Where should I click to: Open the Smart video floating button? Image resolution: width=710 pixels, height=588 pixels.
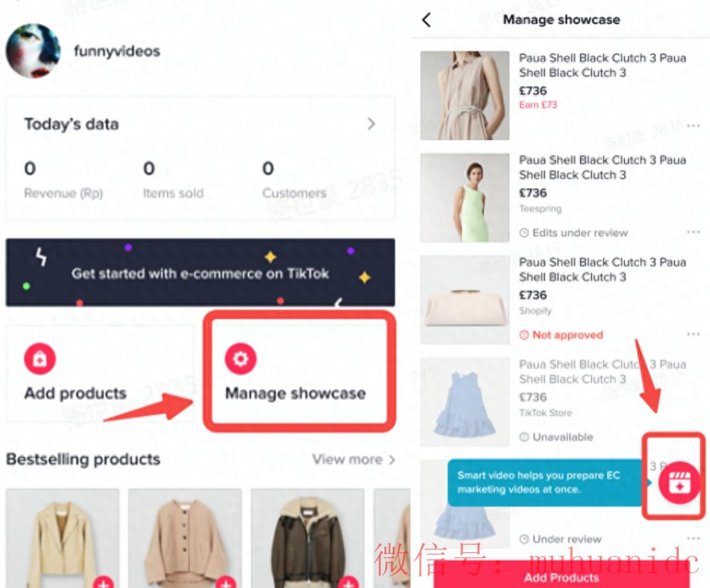pyautogui.click(x=679, y=483)
